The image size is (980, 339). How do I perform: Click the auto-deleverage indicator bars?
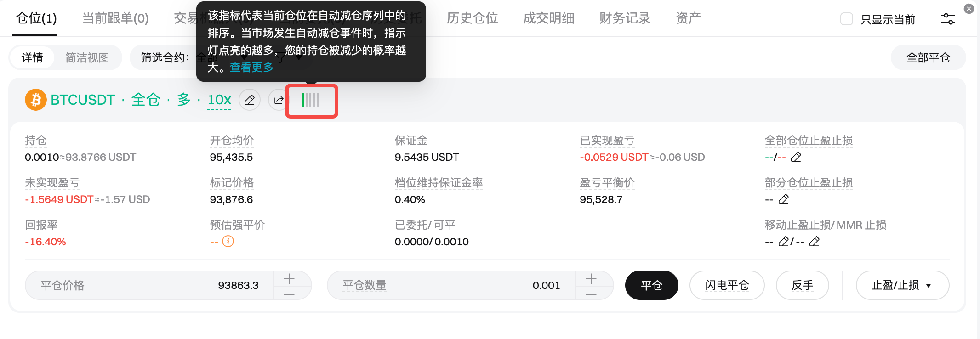click(310, 100)
